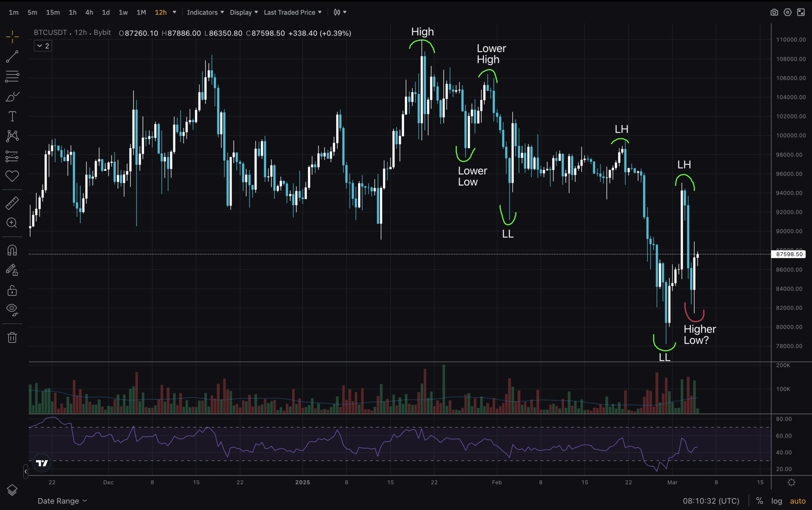Switch to the 15m timeframe
Screen dimensions: 812x510
pyautogui.click(x=53, y=12)
